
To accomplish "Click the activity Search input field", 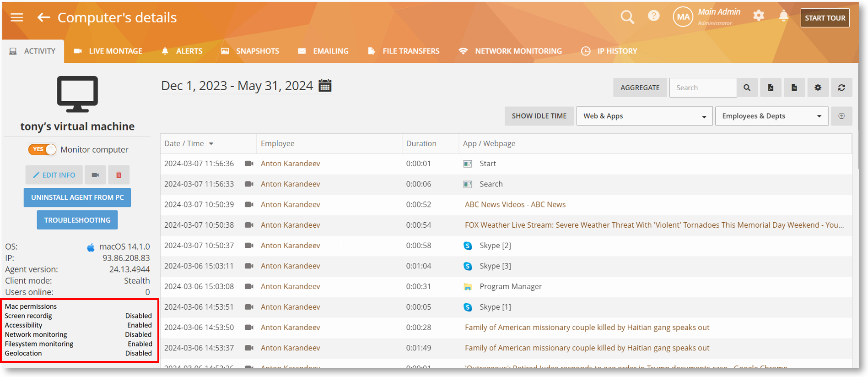I will point(702,87).
